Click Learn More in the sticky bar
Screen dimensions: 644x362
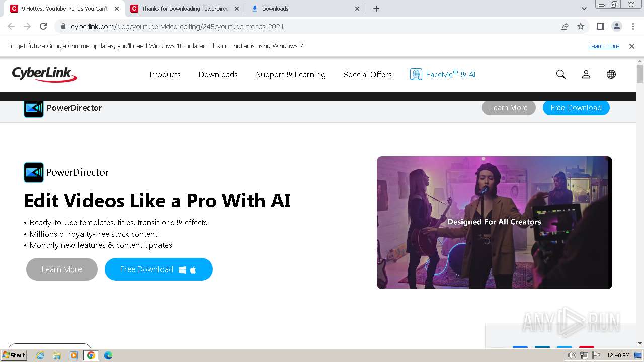click(509, 108)
